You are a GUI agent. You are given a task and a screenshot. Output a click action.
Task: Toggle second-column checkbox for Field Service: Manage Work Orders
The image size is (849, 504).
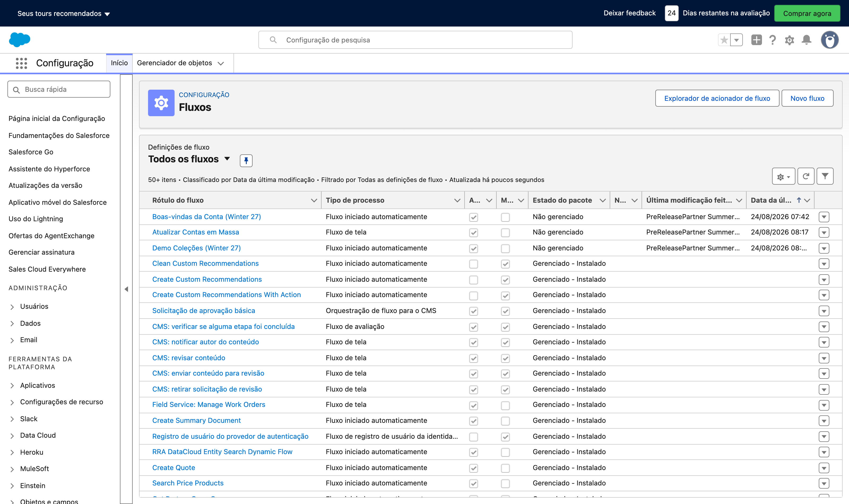505,405
